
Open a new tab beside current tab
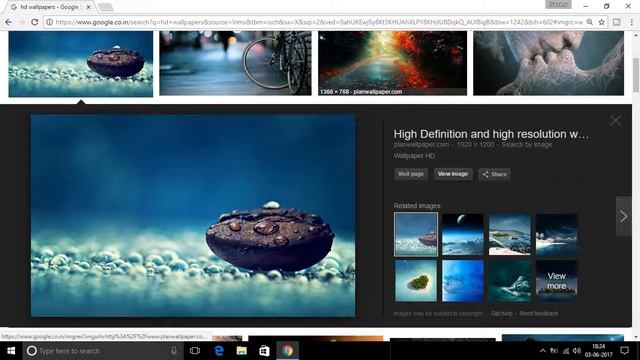pyautogui.click(x=105, y=7)
